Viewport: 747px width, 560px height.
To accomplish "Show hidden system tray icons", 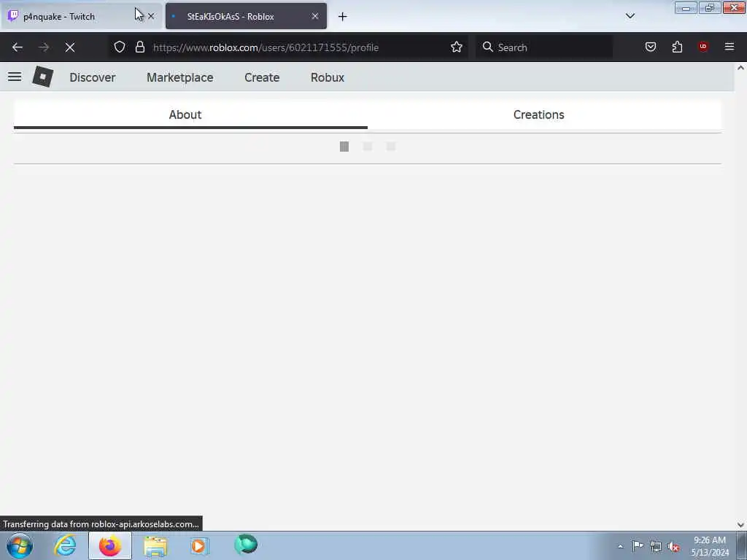I will pos(620,547).
